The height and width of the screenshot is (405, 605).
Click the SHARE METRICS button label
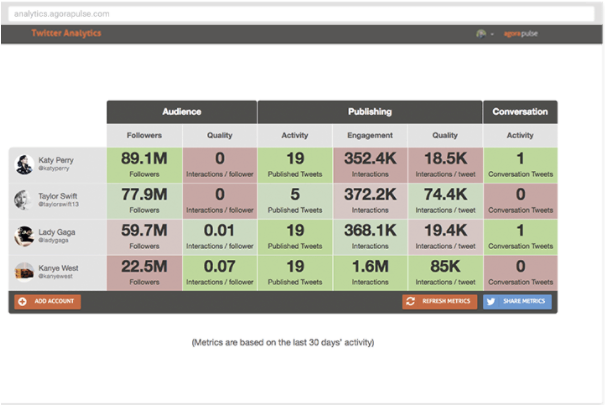click(524, 301)
